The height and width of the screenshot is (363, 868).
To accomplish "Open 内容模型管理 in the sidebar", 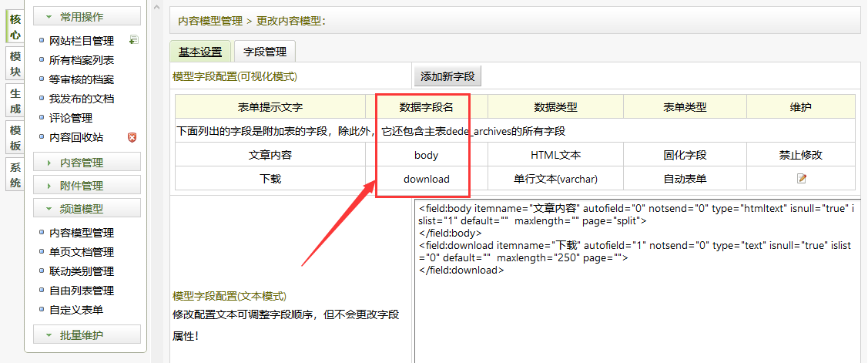I will 82,233.
